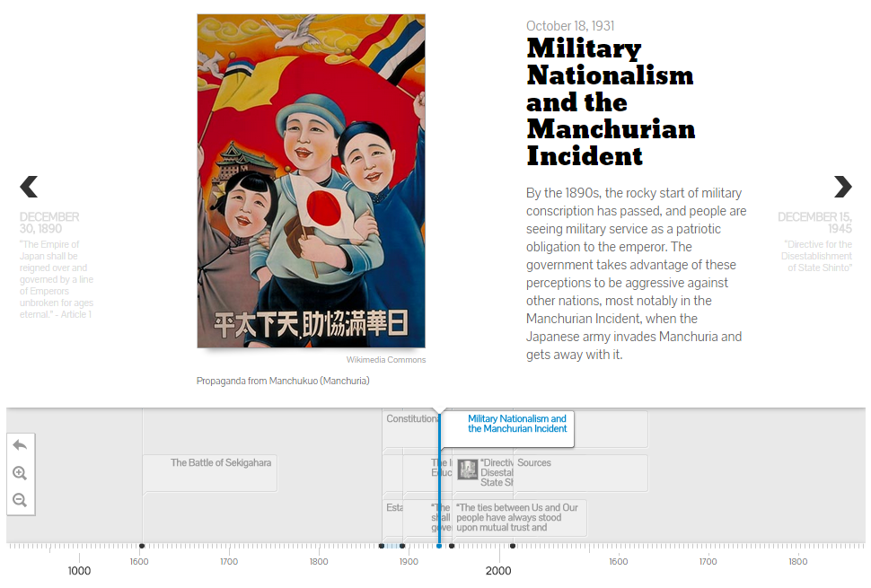Click the 2000 label on the time axis
871x588 pixels.
tap(498, 571)
